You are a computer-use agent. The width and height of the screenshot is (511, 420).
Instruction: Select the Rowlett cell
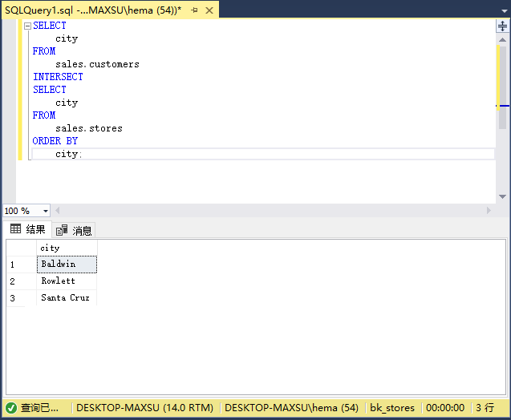(67, 281)
